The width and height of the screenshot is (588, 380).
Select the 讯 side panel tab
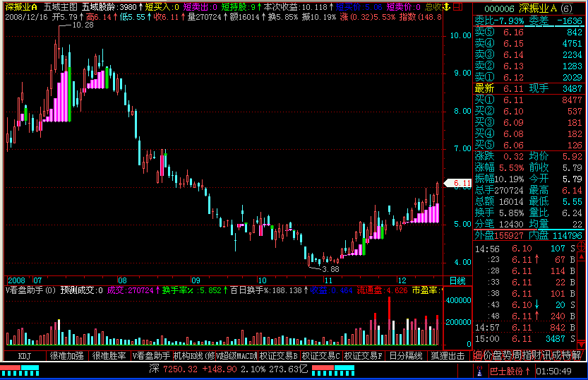tap(547, 355)
